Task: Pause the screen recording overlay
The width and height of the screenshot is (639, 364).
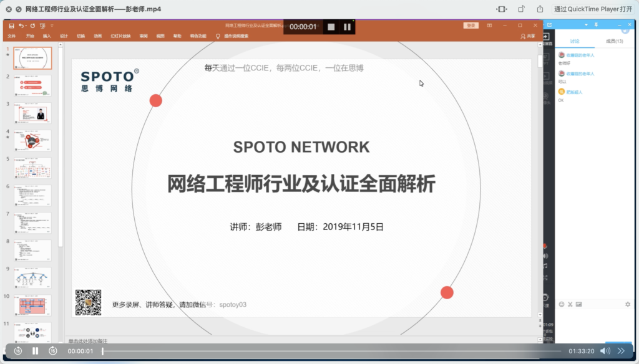Action: pyautogui.click(x=347, y=27)
